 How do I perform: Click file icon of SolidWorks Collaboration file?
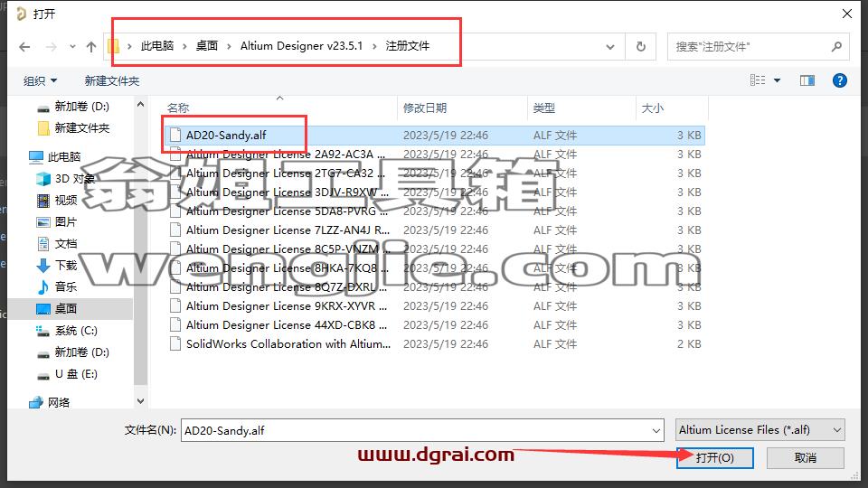pyautogui.click(x=175, y=343)
